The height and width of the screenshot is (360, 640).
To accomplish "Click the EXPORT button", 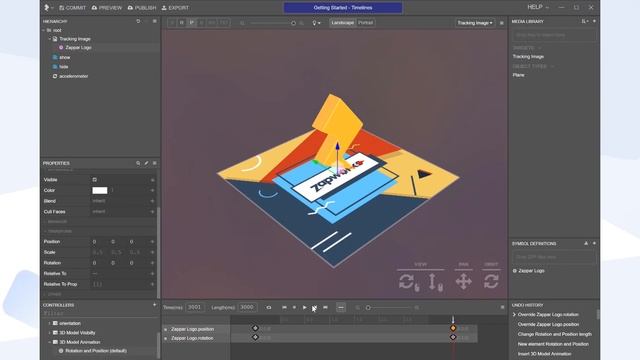I will tap(175, 8).
